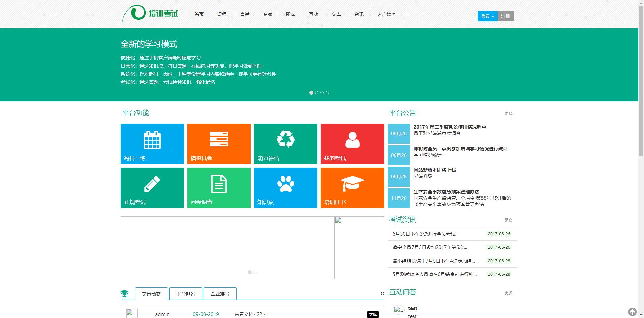
Task: Switch to the 平台排名 tab
Action: coord(186,293)
